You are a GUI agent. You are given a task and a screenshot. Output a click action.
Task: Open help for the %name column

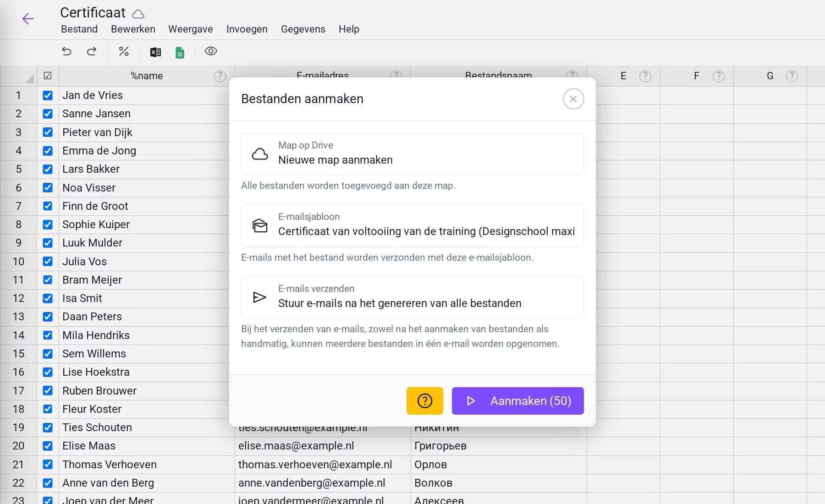pos(220,76)
